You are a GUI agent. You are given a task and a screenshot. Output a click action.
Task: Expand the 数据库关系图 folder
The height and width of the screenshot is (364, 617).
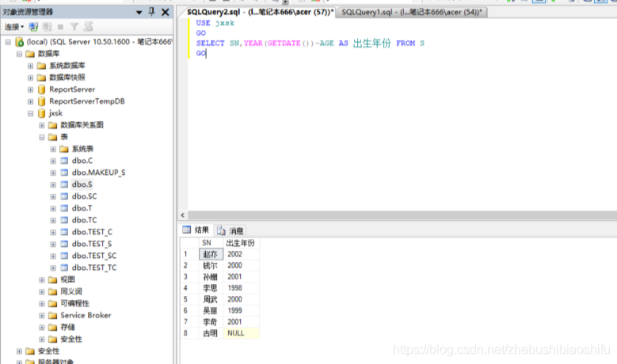[x=42, y=125]
